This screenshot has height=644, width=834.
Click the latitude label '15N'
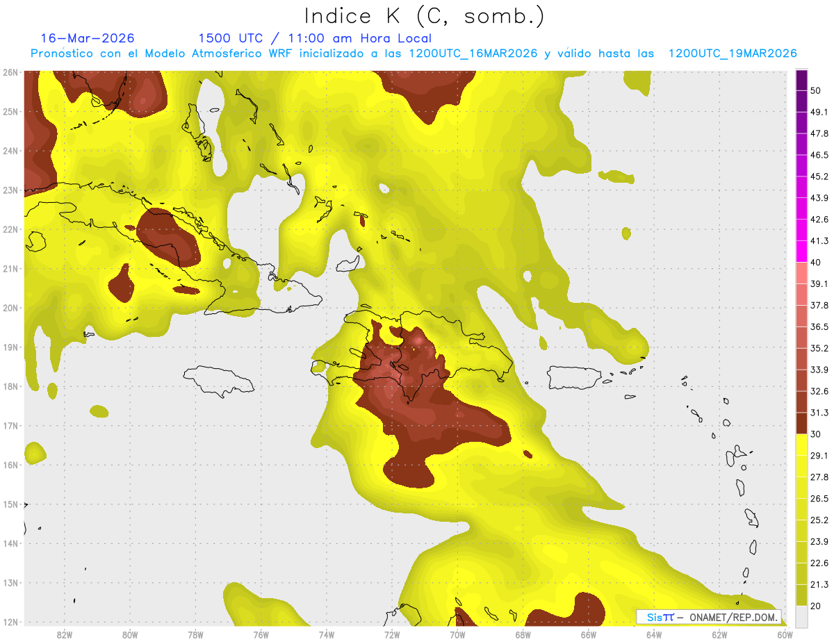(x=10, y=504)
